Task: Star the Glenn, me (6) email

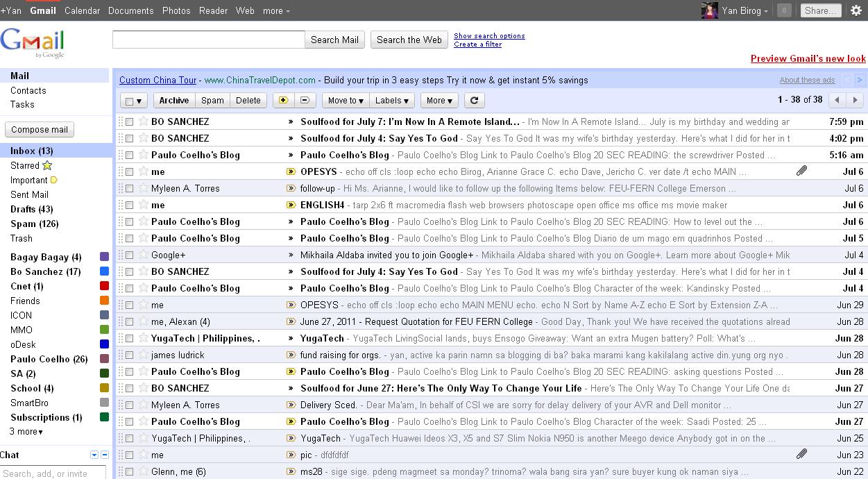Action: click(144, 471)
